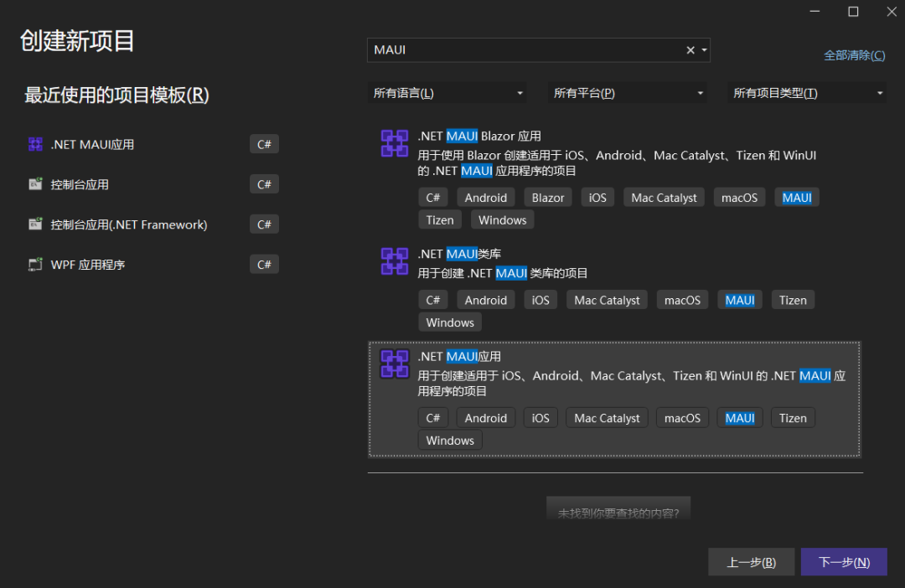Viewport: 905px width, 588px height.
Task: Click Windows tag on selected .NET MAUI应用
Action: [x=450, y=441]
